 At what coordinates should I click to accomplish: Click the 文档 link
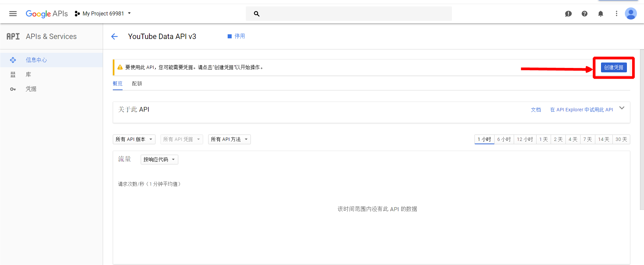pyautogui.click(x=536, y=110)
